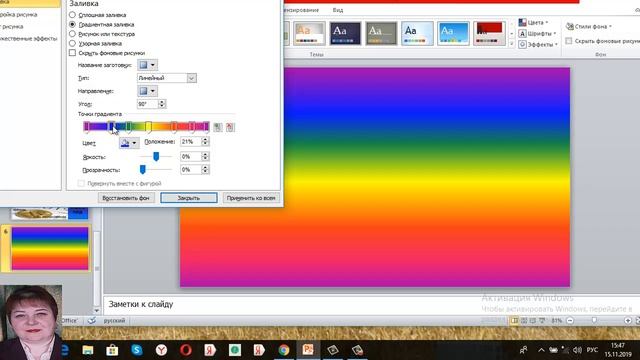The width and height of the screenshot is (640, 360).
Task: Click the transparency (Прозрачность) slider handle
Action: tap(142, 169)
